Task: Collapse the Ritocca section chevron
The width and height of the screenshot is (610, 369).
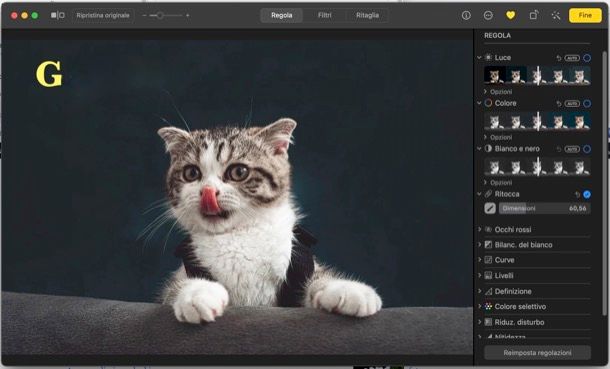Action: [479, 194]
